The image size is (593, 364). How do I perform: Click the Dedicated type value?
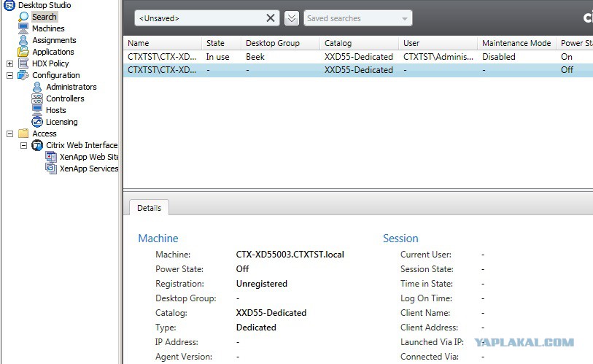(x=256, y=328)
